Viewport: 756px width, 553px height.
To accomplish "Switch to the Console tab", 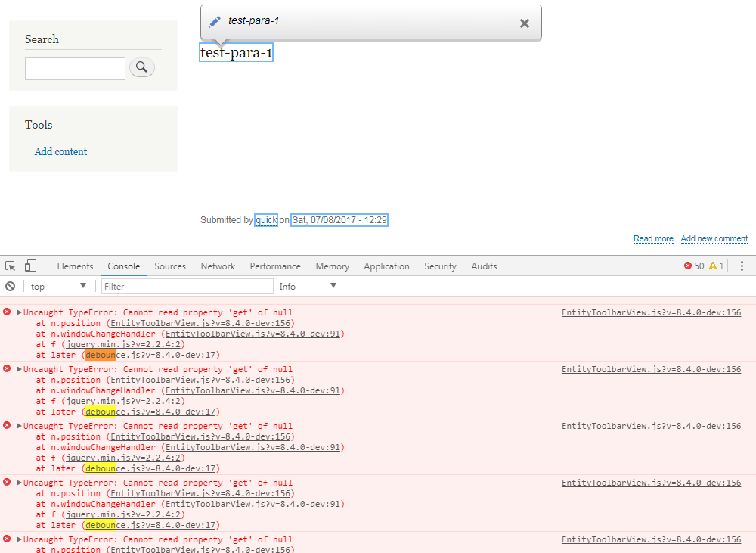I will pos(124,266).
